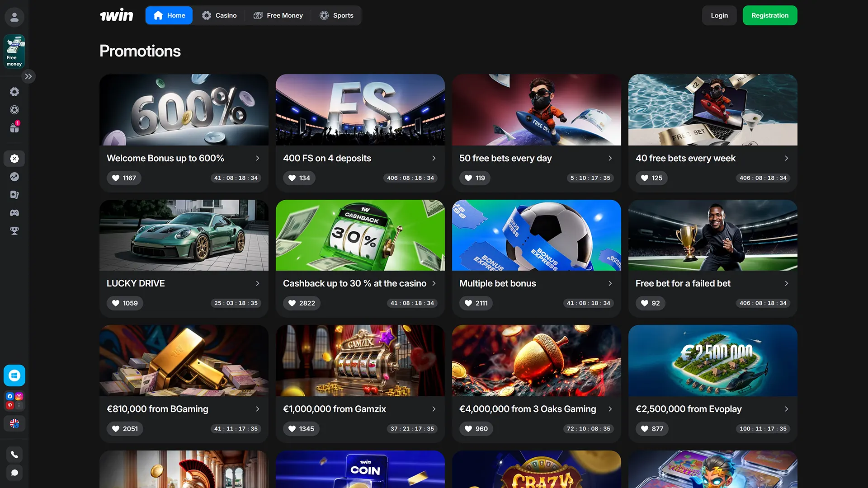This screenshot has height=488, width=868.
Task: Like the Welcome Bonus promotion heart
Action: tap(116, 178)
